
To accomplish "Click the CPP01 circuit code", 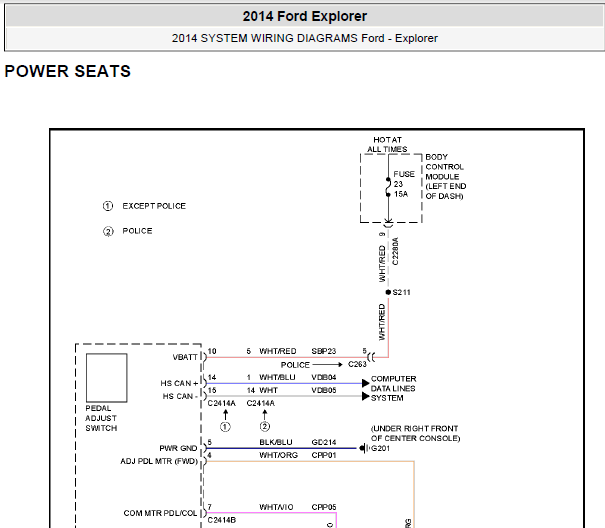I will 324,455.
